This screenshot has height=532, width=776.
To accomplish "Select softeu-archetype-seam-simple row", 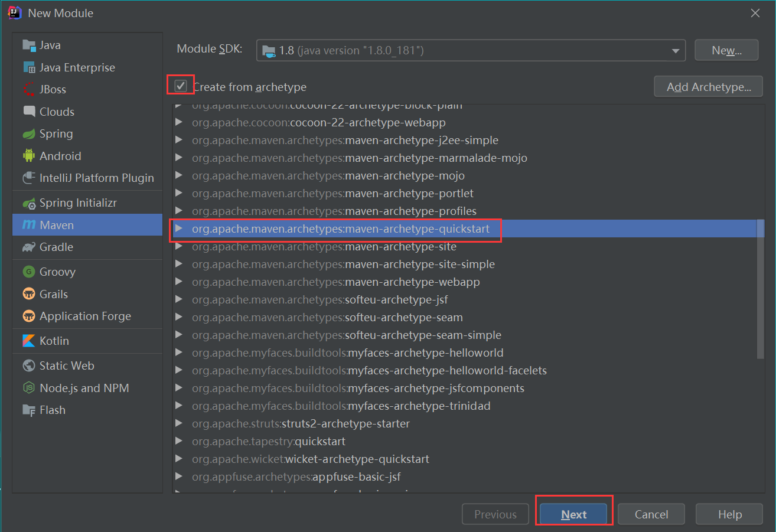I will 465,335.
